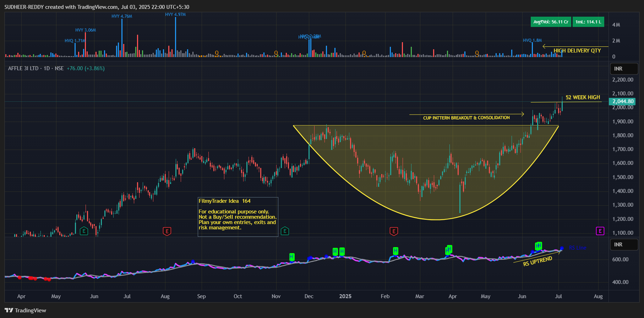Click the Mar label on time axis
Viewport: 644px width, 318px height.
(420, 296)
